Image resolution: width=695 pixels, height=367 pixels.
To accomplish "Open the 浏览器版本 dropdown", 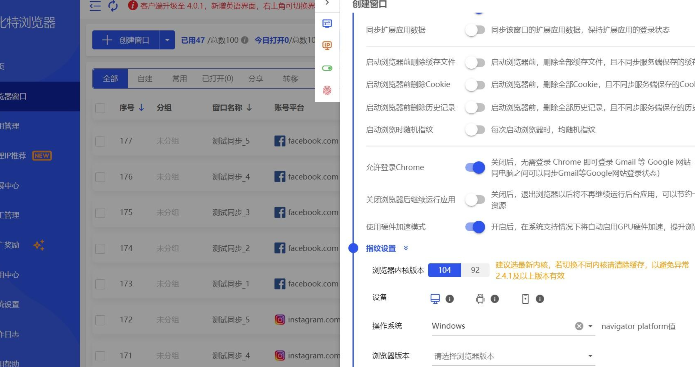I will click(513, 356).
